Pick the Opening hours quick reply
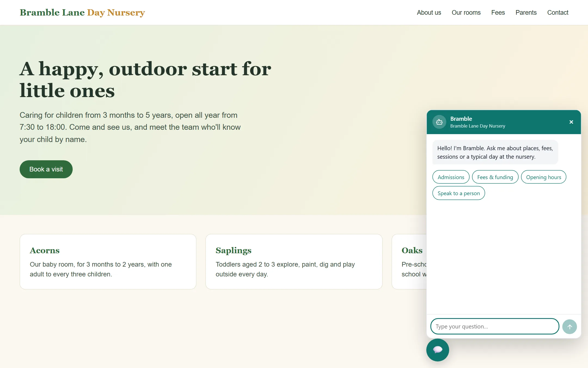This screenshot has height=368, width=588. coord(543,177)
